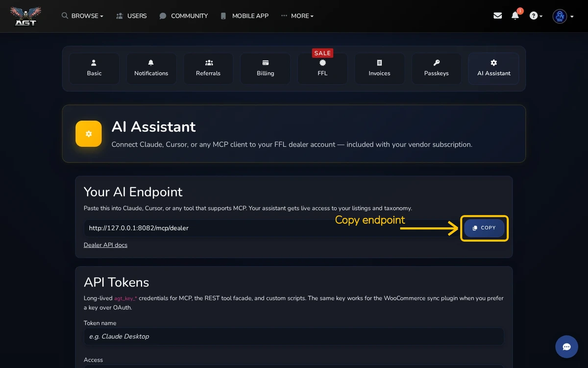The image size is (588, 368).
Task: Switch to the Billing tab
Action: coord(265,68)
